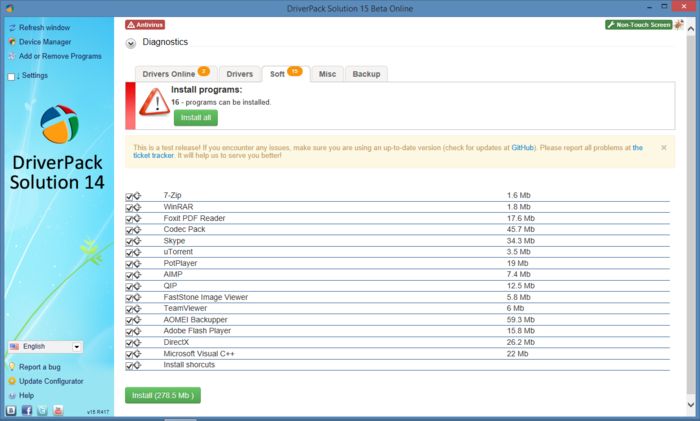Screen dimensions: 700x421
Task: Open the YouTube social icon
Action: (x=58, y=410)
